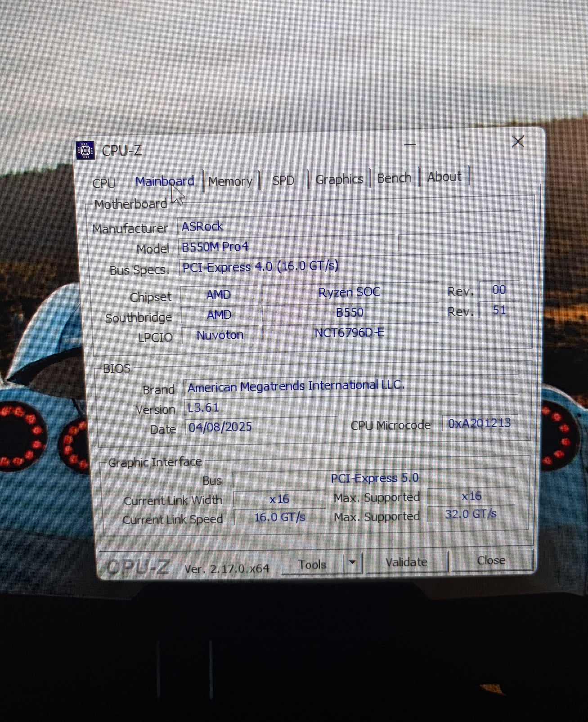Click the PCI-Express 5.0 graphic bus value
This screenshot has height=722, width=588.
tap(374, 478)
